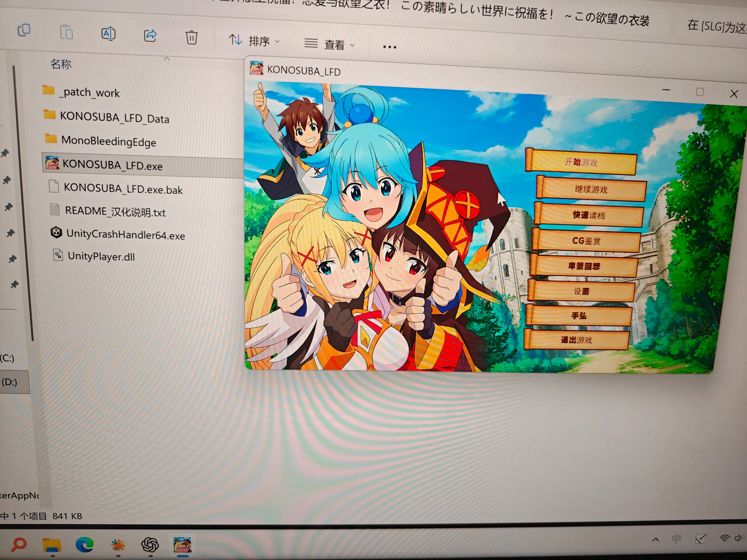Select the README_汉化说明.txt file
The width and height of the screenshot is (747, 560).
pos(108,211)
